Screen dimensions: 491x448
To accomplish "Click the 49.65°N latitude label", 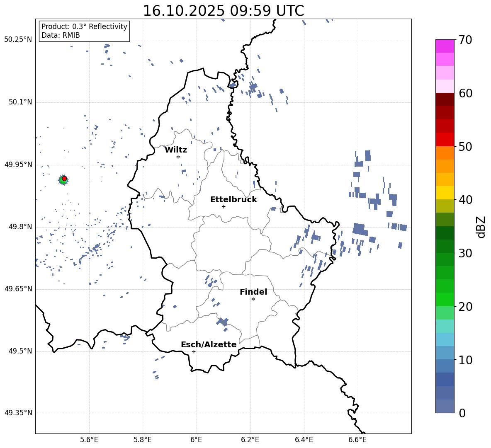I will tap(18, 289).
